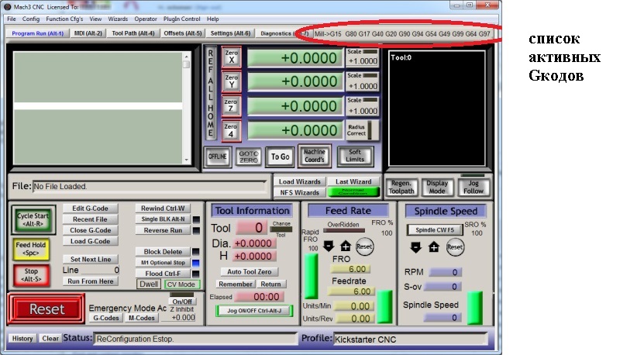Zero the Y axis DRO

click(231, 81)
